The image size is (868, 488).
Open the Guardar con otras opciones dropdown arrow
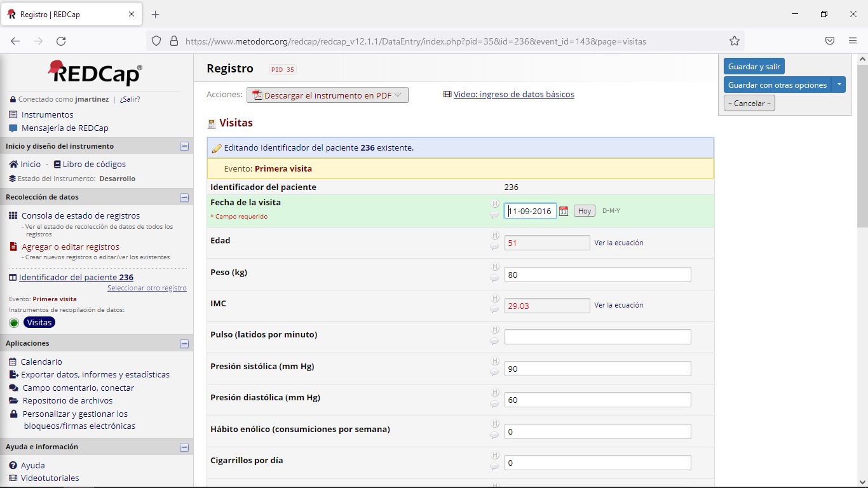(x=838, y=84)
